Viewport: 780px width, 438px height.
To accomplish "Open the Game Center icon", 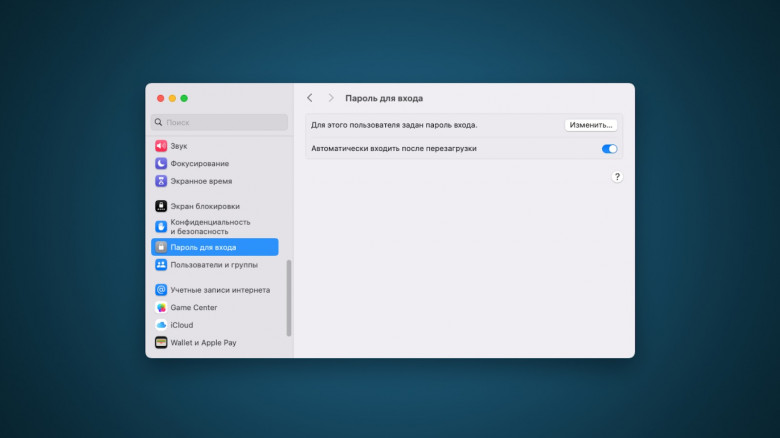I will [x=161, y=308].
